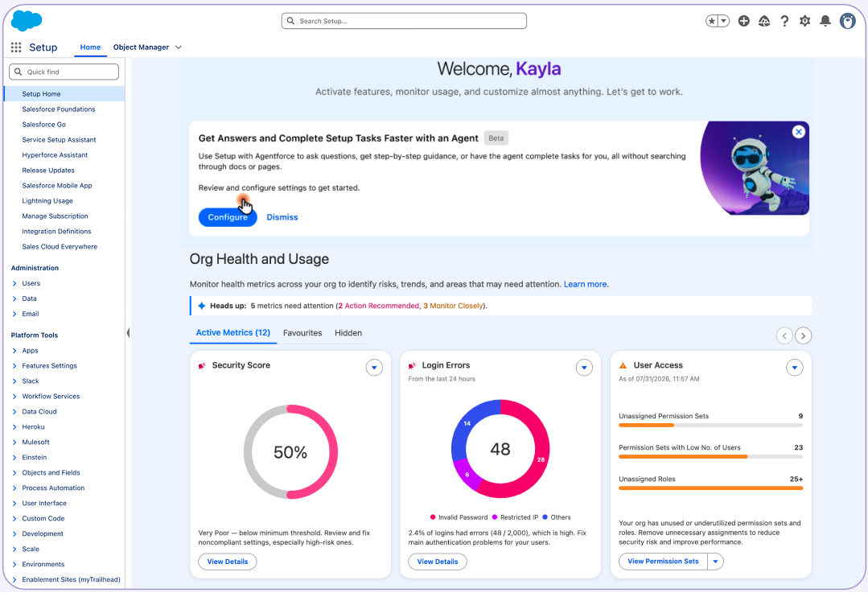Switch to the Home tab
Screen dimensions: 868x601
[x=90, y=47]
